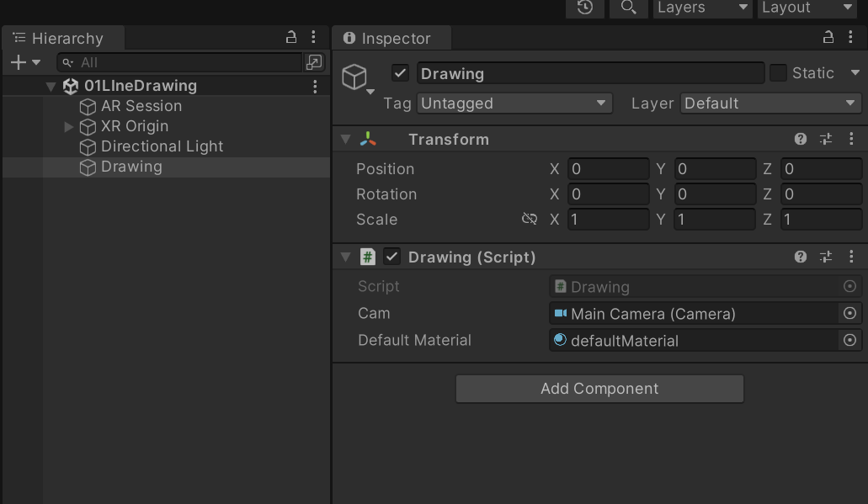868x504 pixels.
Task: Click the Drawing script C# icon
Action: [368, 257]
